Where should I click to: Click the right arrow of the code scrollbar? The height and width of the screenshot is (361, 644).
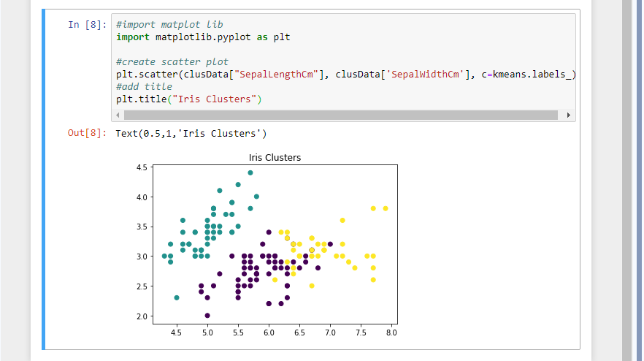568,115
